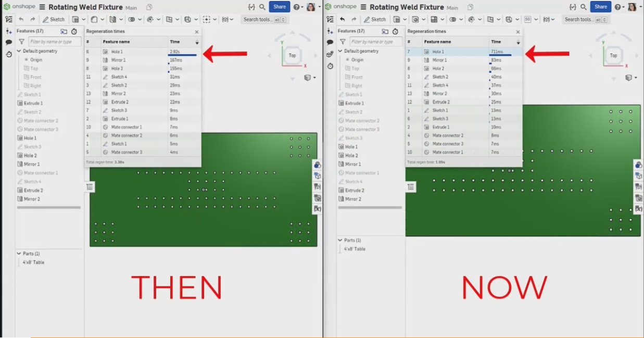644x338 pixels.
Task: Click the redo arrow in the left window
Action: point(32,19)
